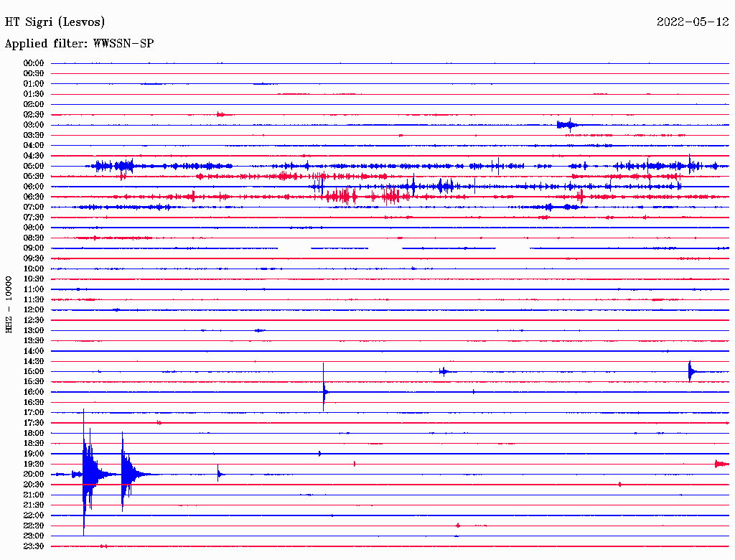Click the 06:00 time label
The image size is (735, 560).
coord(34,186)
